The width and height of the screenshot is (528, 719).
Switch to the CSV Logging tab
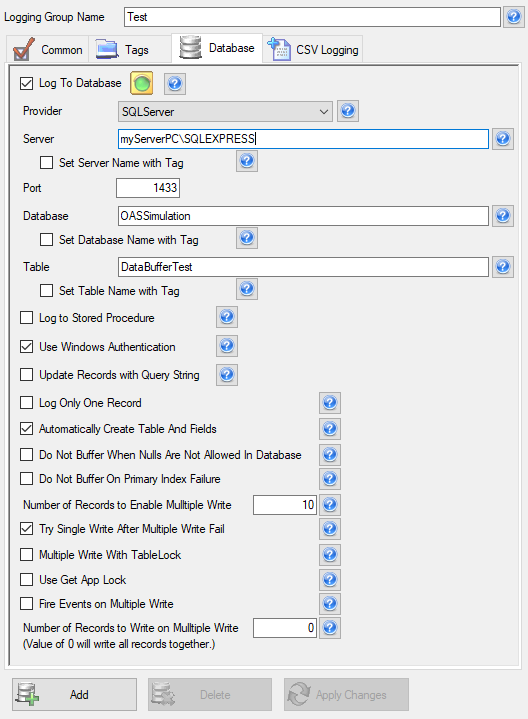click(313, 50)
